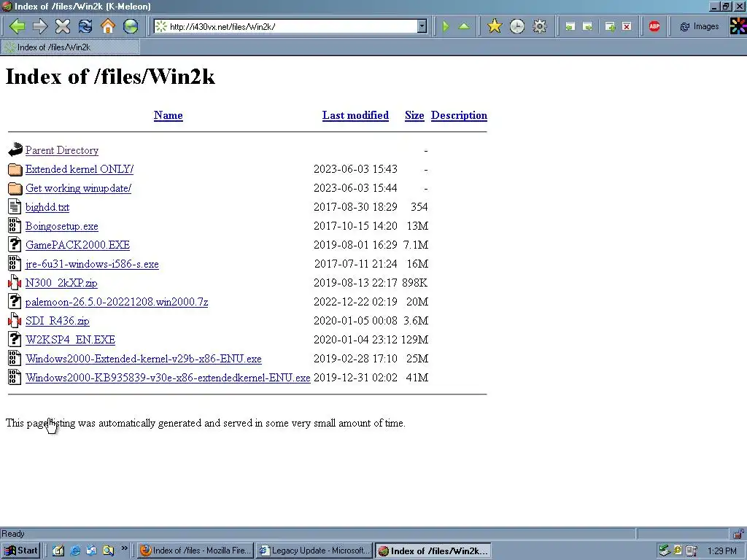
Task: Open preferences with the gear icon
Action: pyautogui.click(x=539, y=27)
